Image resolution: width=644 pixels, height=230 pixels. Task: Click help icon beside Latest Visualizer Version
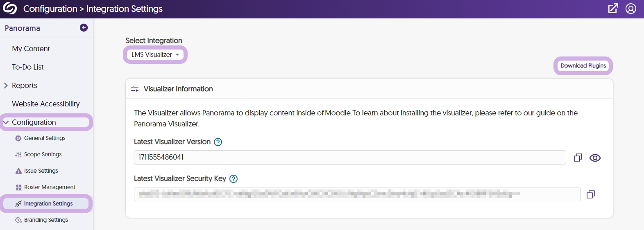coord(218,142)
